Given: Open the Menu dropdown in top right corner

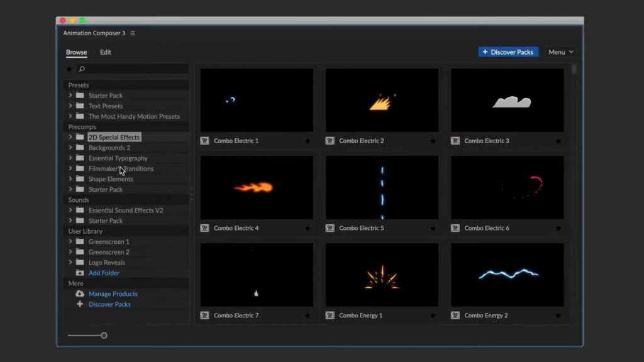Looking at the screenshot, I should [x=560, y=52].
